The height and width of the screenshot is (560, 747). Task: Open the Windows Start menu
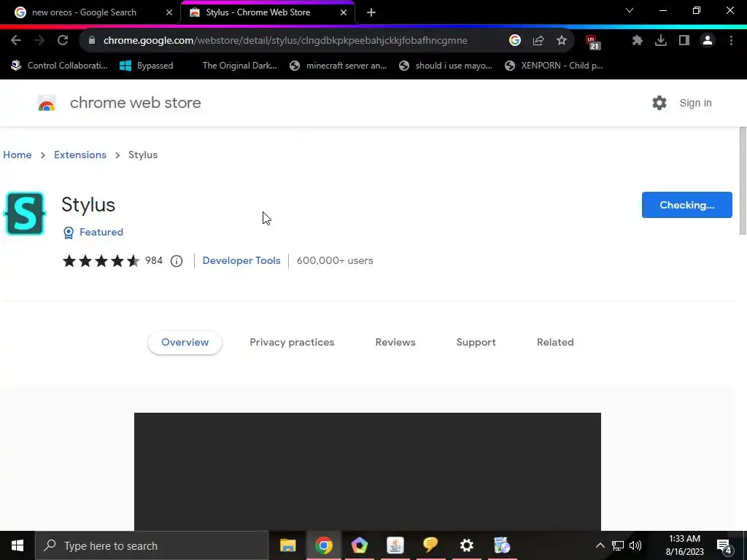(18, 545)
